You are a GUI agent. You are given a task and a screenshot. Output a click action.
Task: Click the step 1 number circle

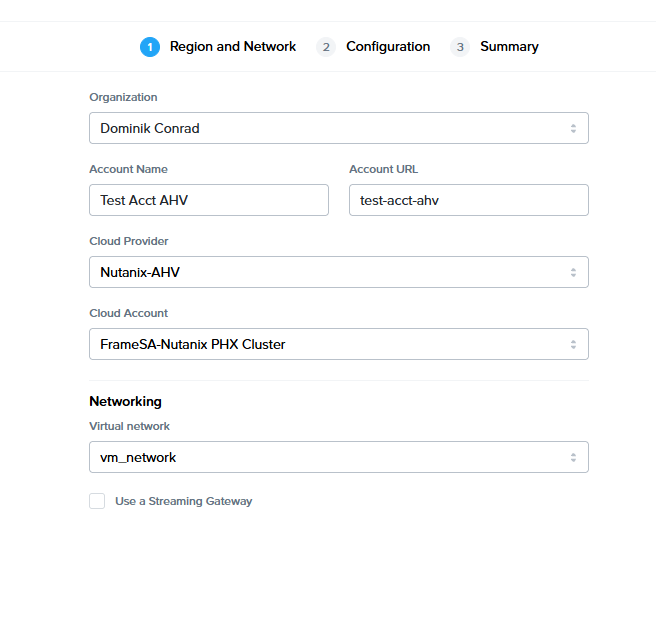tap(150, 47)
